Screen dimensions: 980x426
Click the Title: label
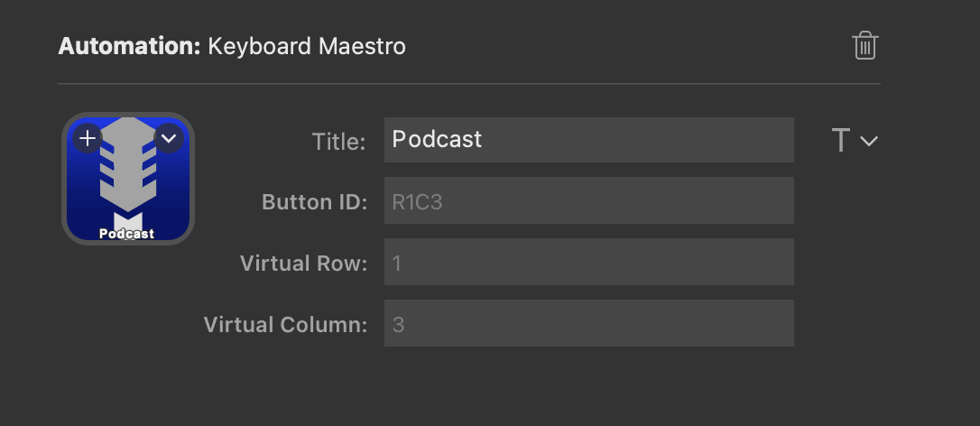338,142
